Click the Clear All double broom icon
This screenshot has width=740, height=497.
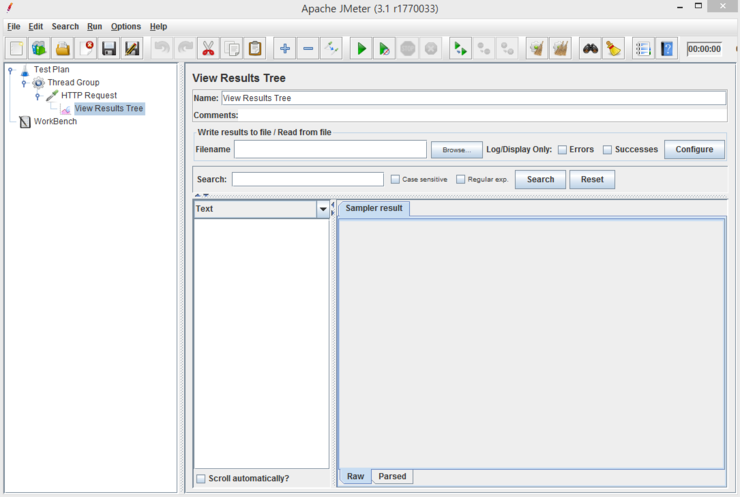tap(560, 49)
